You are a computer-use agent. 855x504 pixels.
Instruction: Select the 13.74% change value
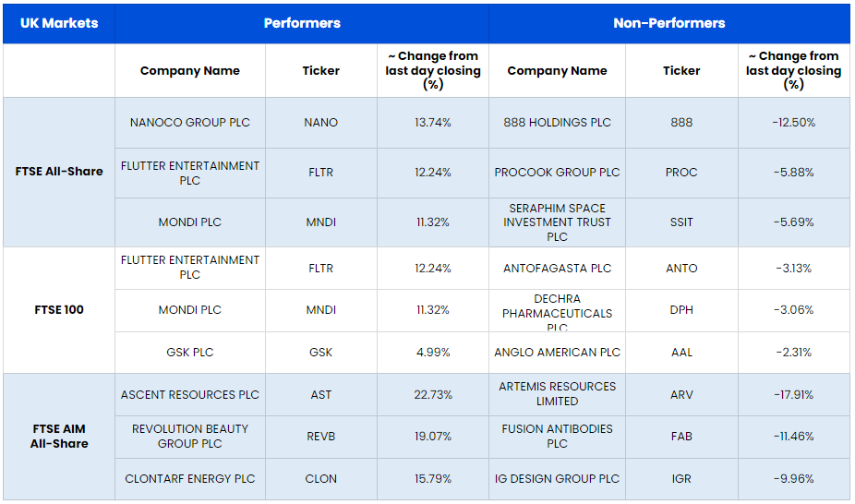[x=433, y=123]
